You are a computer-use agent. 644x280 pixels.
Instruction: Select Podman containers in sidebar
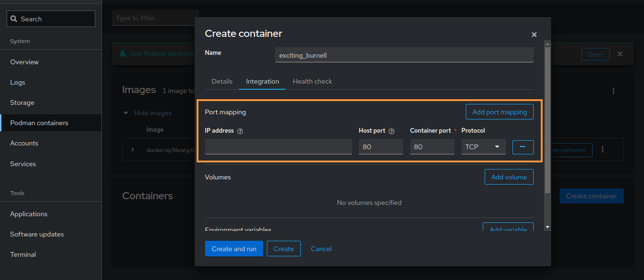50,123
